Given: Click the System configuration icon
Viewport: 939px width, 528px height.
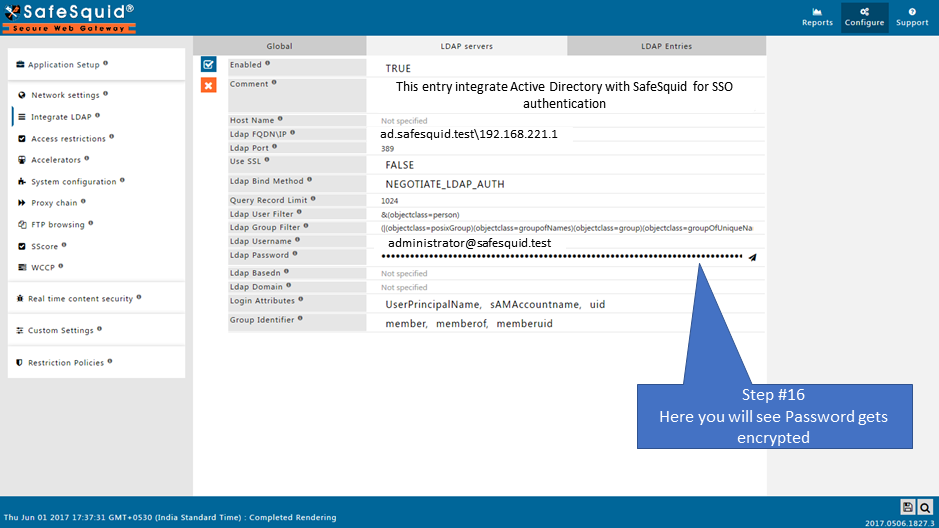Looking at the screenshot, I should click(x=22, y=181).
